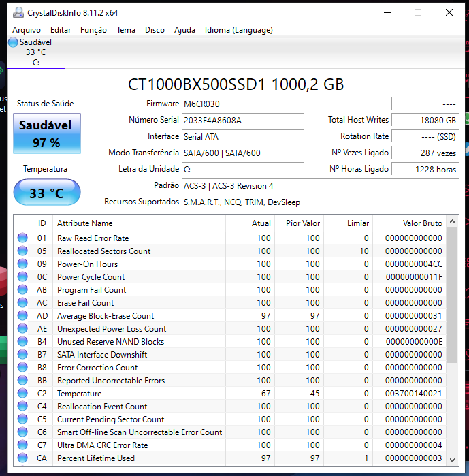The width and height of the screenshot is (469, 476).
Task: Click status orb for Temperature attribute row
Action: [22, 393]
